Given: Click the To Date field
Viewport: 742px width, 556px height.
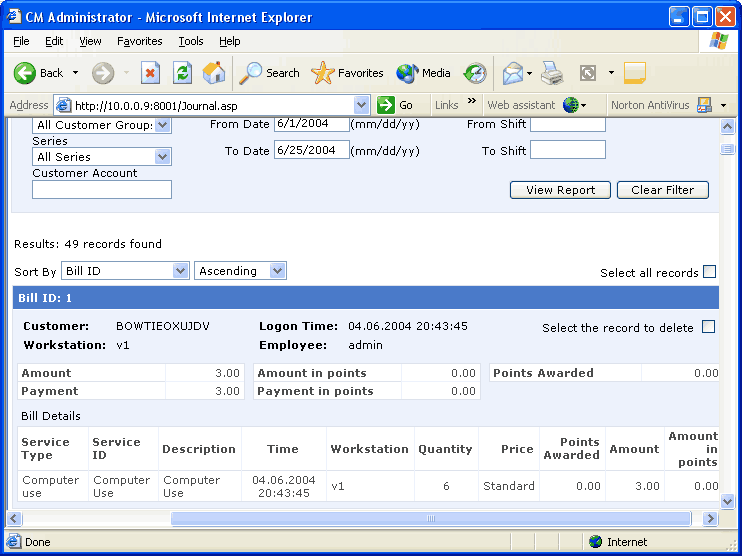Looking at the screenshot, I should pos(312,150).
